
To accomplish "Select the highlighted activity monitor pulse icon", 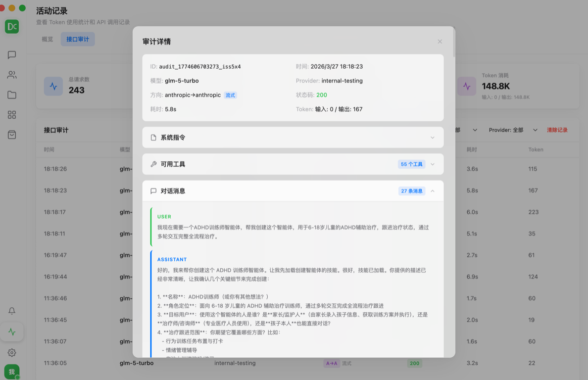I will [x=12, y=332].
